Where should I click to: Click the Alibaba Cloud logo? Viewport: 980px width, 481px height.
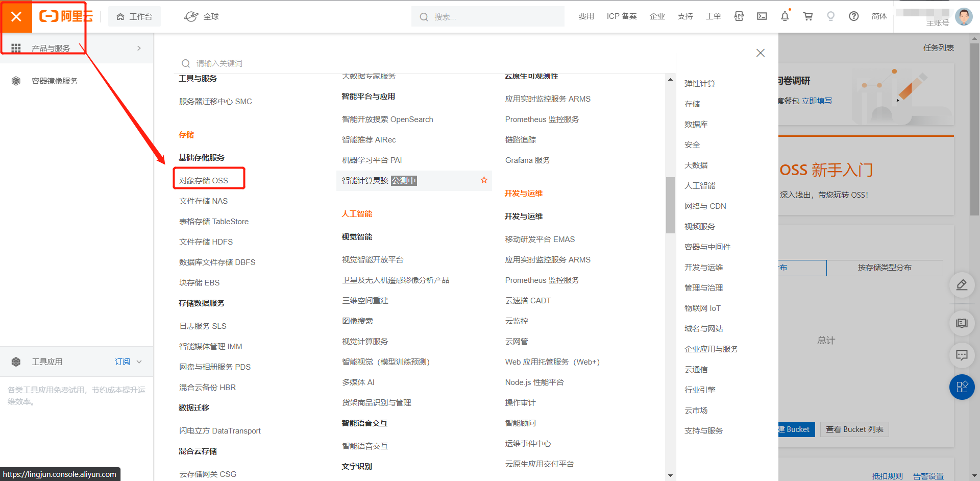coord(66,16)
